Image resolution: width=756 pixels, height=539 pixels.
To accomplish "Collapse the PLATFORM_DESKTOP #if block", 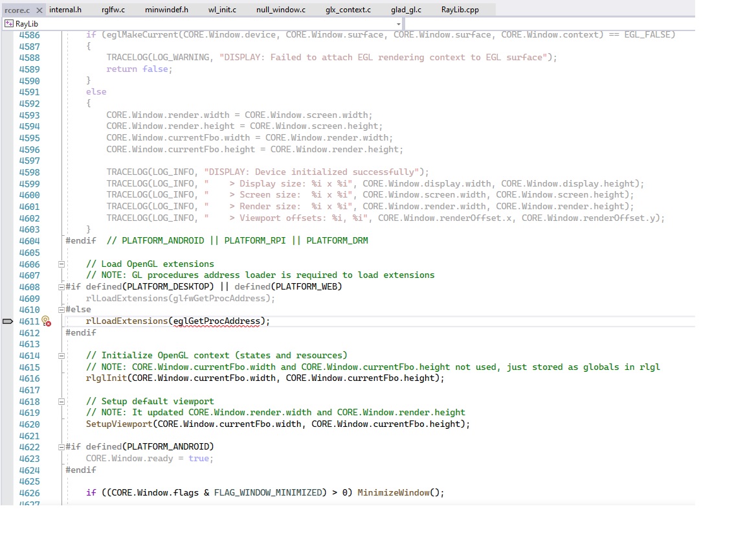I will tap(61, 287).
